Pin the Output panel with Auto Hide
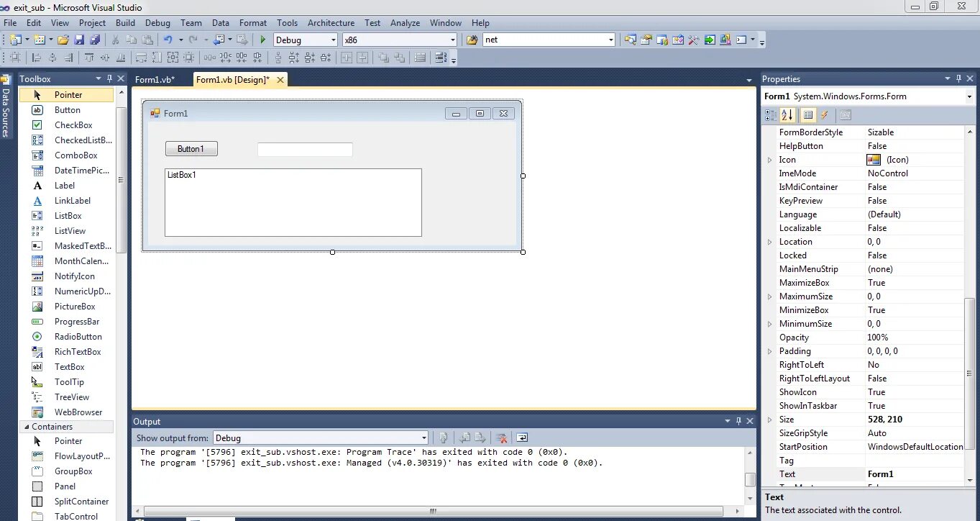Image resolution: width=980 pixels, height=521 pixels. click(x=738, y=421)
